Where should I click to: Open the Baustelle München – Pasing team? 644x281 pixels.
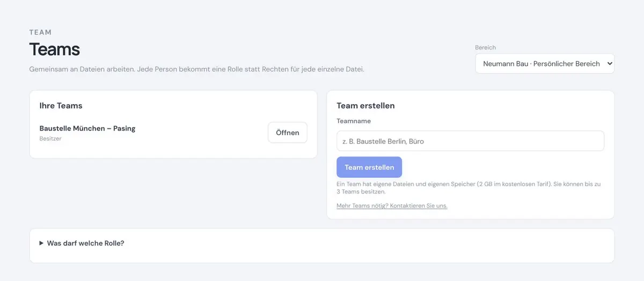pyautogui.click(x=288, y=133)
